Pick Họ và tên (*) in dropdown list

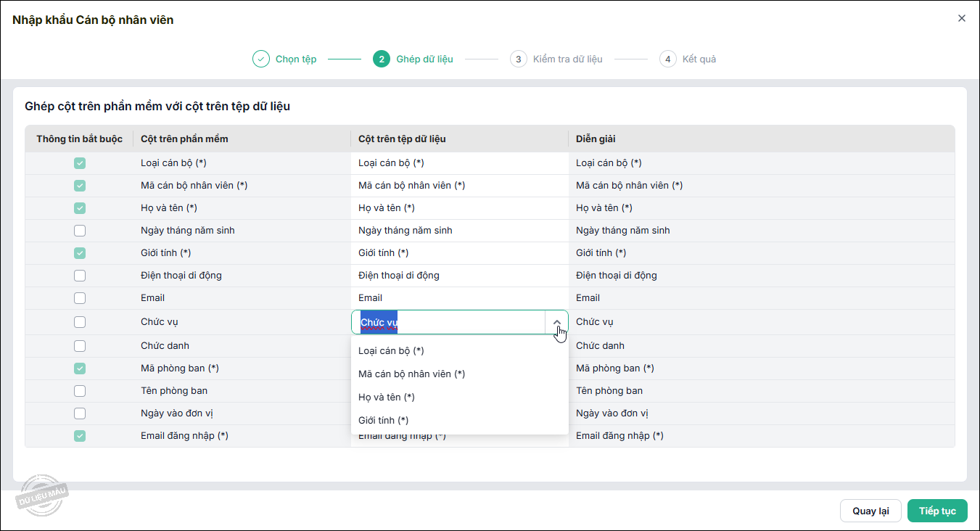coord(387,398)
